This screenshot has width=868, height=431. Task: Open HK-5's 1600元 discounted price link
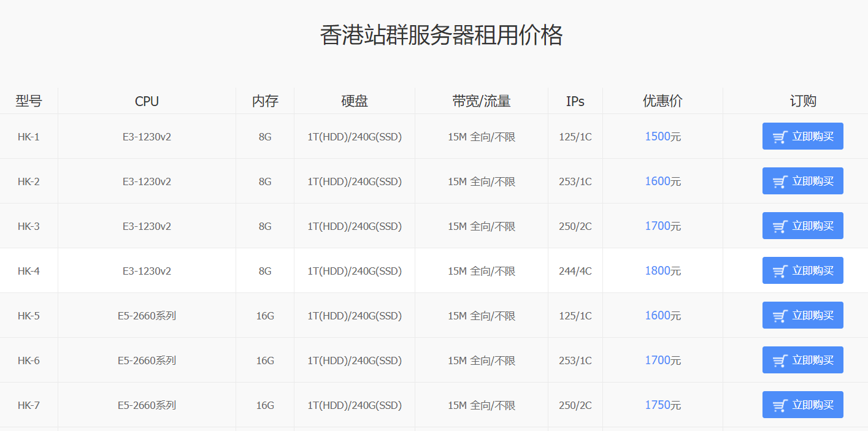662,315
